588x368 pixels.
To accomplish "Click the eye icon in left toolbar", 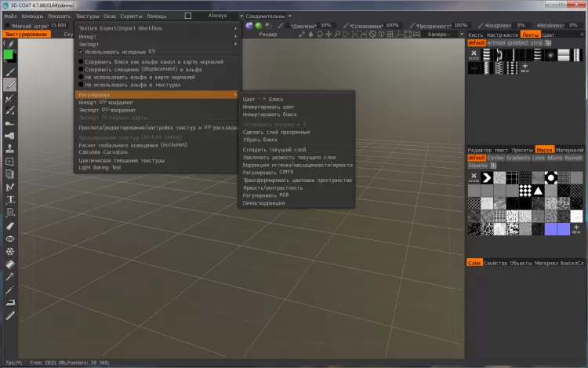I will [x=11, y=238].
